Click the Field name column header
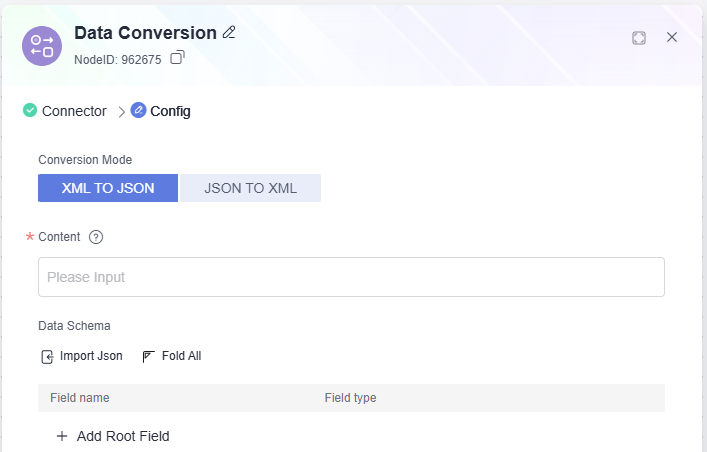This screenshot has height=452, width=707. [x=80, y=398]
